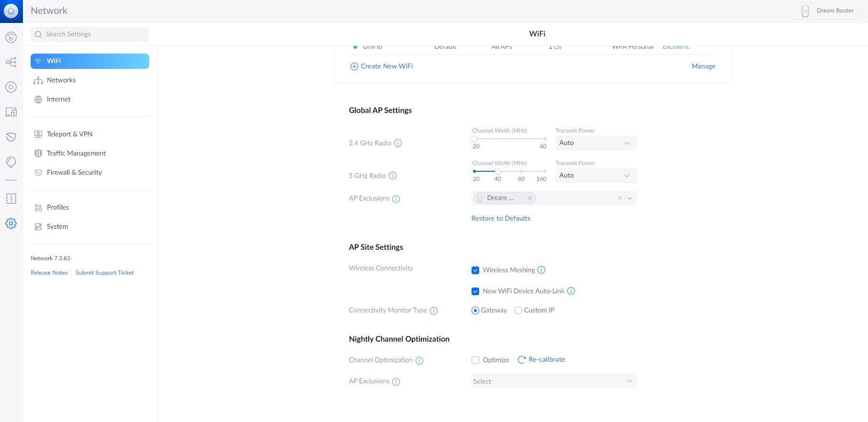Open the Topology view in the sidebar
868x422 pixels.
tap(11, 62)
